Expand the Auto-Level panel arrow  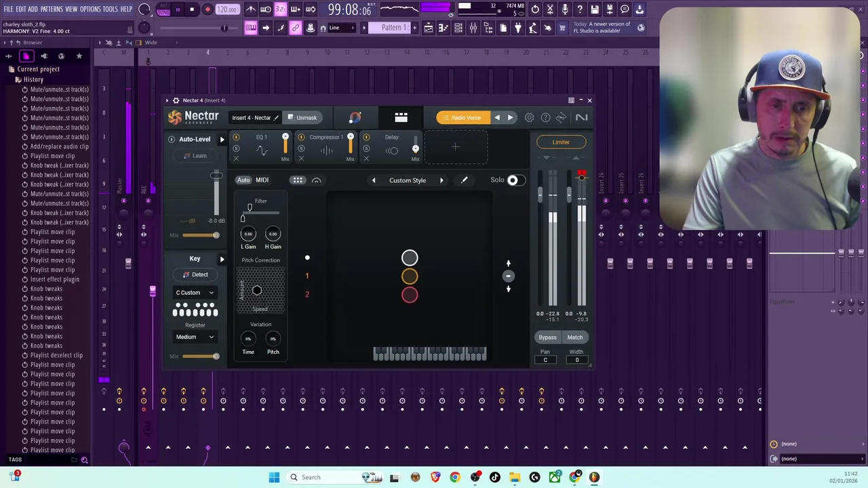(x=222, y=140)
